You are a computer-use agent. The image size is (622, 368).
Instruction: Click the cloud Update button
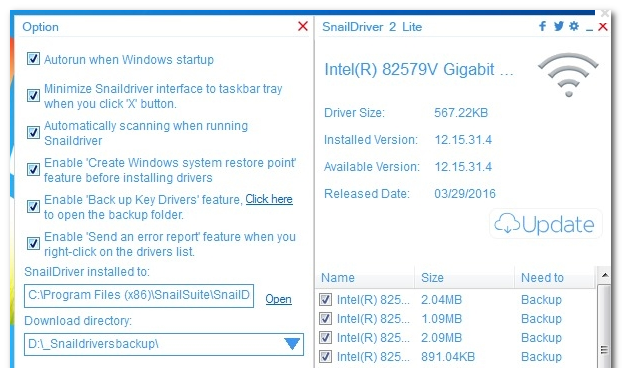pyautogui.click(x=545, y=224)
